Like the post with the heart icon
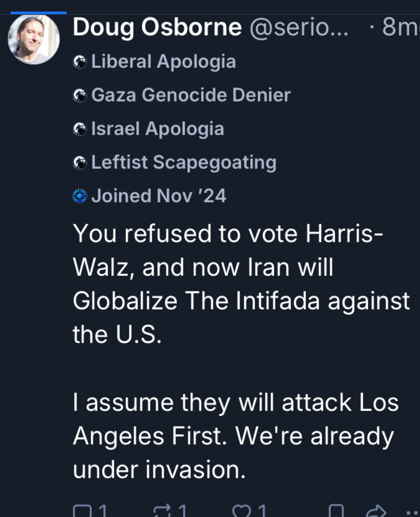 (x=241, y=510)
